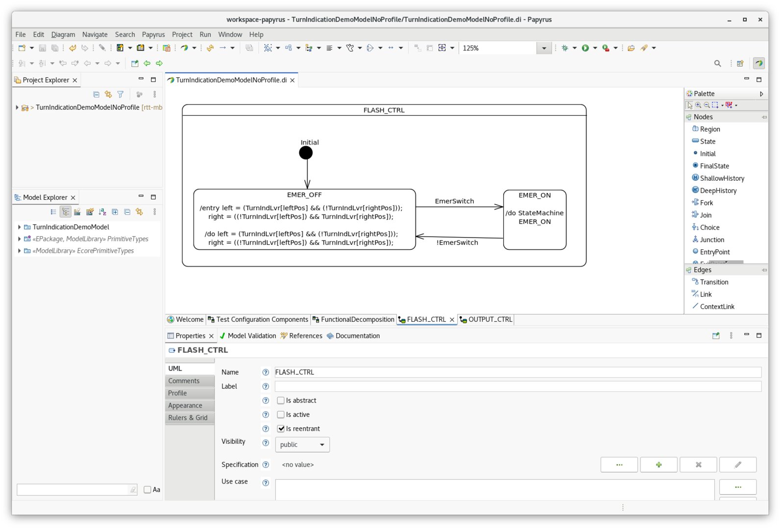Click the Debug bug icon
Screen dimensions: 784x532
565,48
